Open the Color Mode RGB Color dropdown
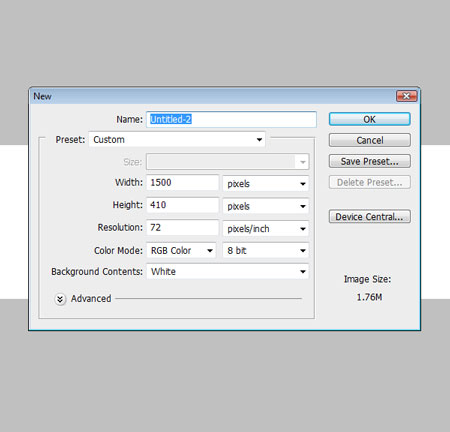This screenshot has height=432, width=450. [x=181, y=250]
